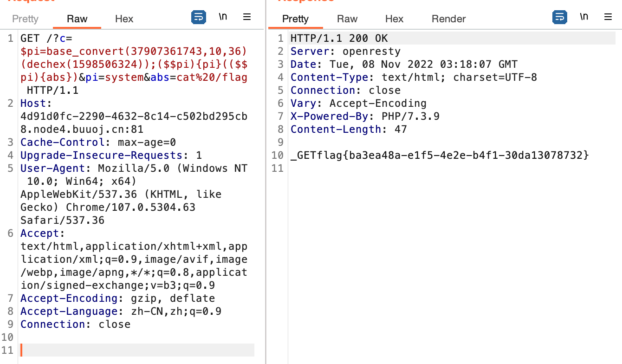Toggle non-printable characters \n in Response pane

coord(584,17)
